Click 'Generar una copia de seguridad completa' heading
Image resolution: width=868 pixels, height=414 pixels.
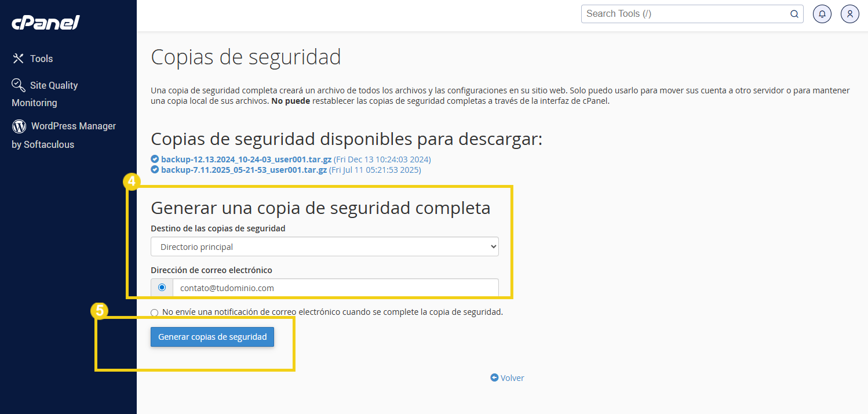pos(320,208)
